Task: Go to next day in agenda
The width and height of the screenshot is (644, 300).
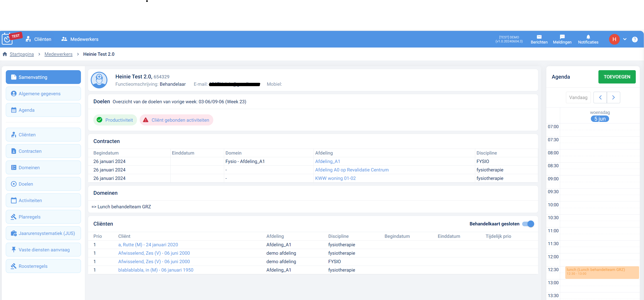Action: 613,97
